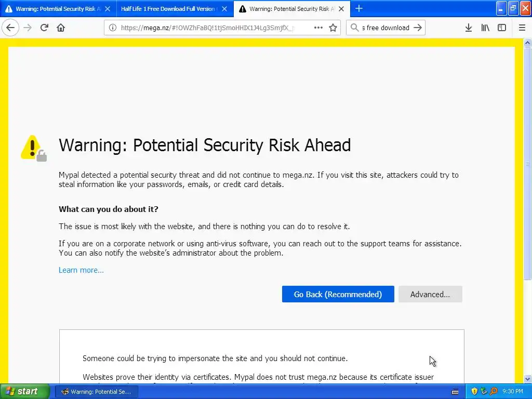532x399 pixels.
Task: Submit search with the arrow button
Action: [418, 28]
